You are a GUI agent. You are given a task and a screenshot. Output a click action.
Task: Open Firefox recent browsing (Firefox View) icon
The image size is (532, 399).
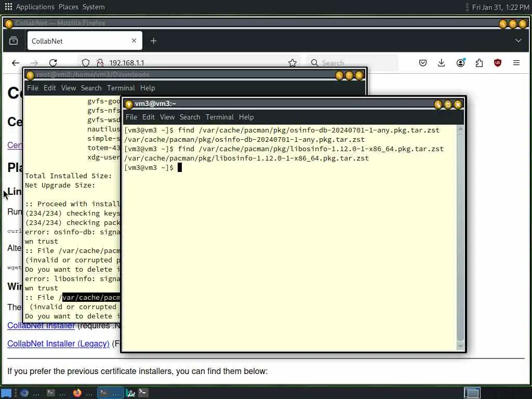point(14,41)
